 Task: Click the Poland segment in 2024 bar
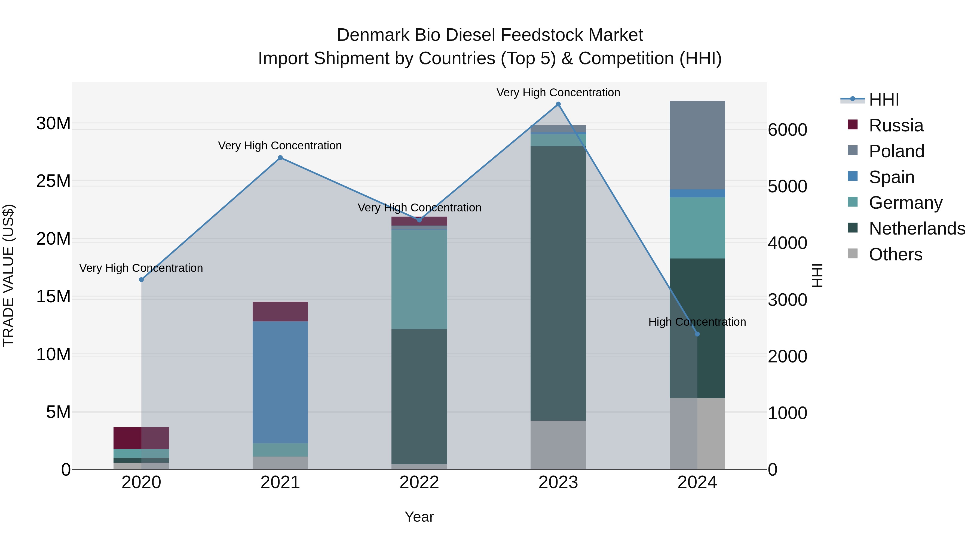pyautogui.click(x=697, y=145)
